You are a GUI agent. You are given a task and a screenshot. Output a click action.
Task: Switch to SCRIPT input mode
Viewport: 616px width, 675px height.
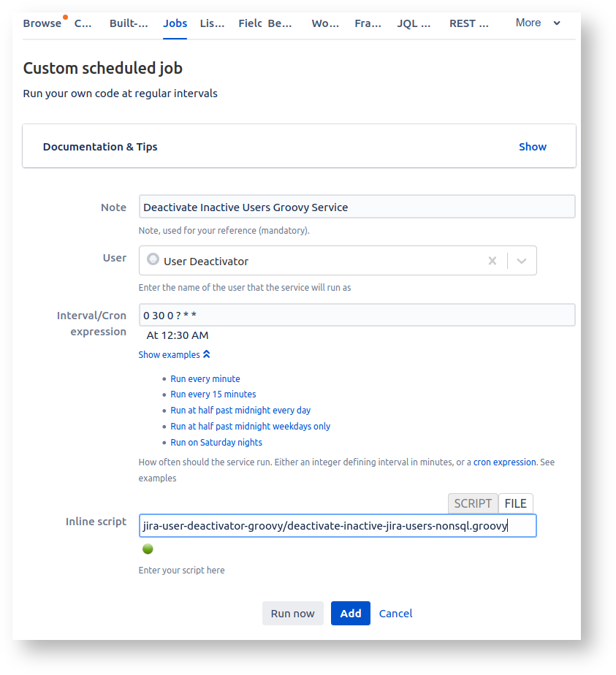click(x=473, y=503)
